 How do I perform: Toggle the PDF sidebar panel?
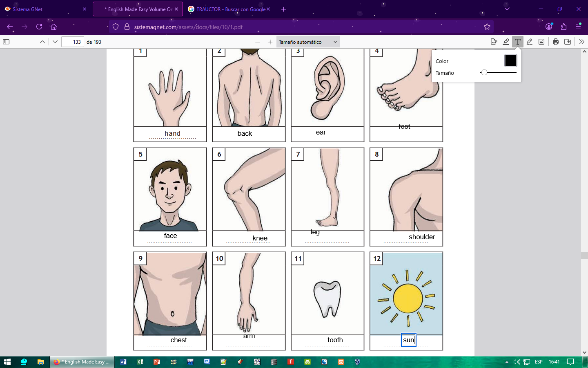6,42
